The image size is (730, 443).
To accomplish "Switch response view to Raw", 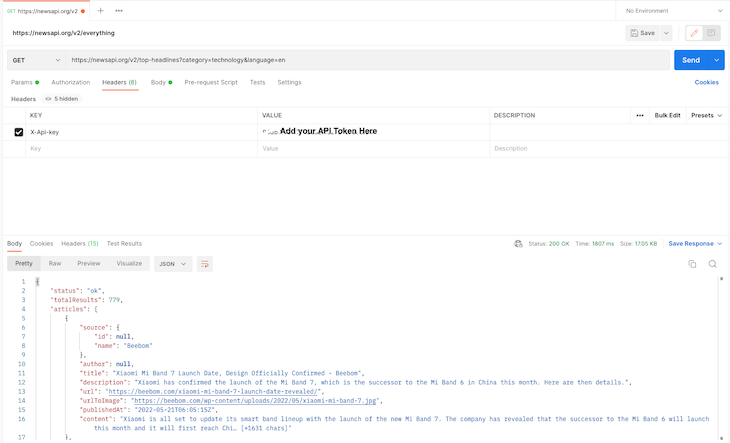I will 56,264.
